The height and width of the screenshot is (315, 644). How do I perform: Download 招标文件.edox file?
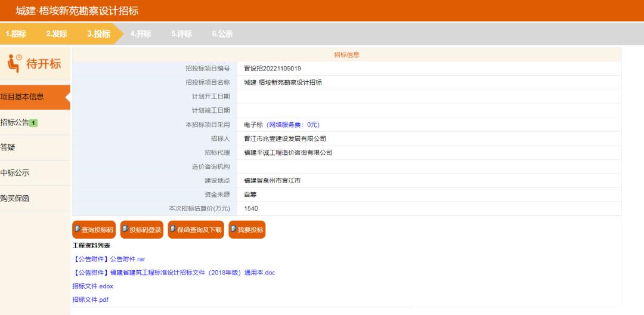coord(93,286)
